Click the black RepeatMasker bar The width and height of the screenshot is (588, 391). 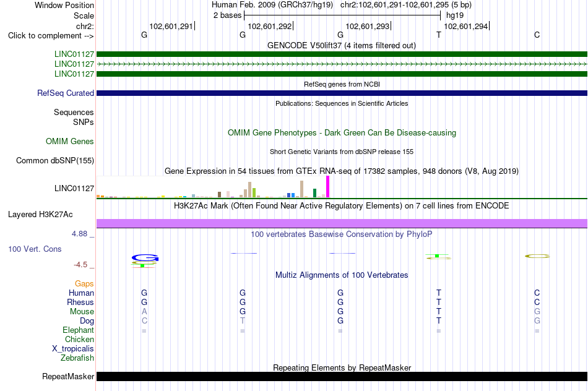click(342, 376)
